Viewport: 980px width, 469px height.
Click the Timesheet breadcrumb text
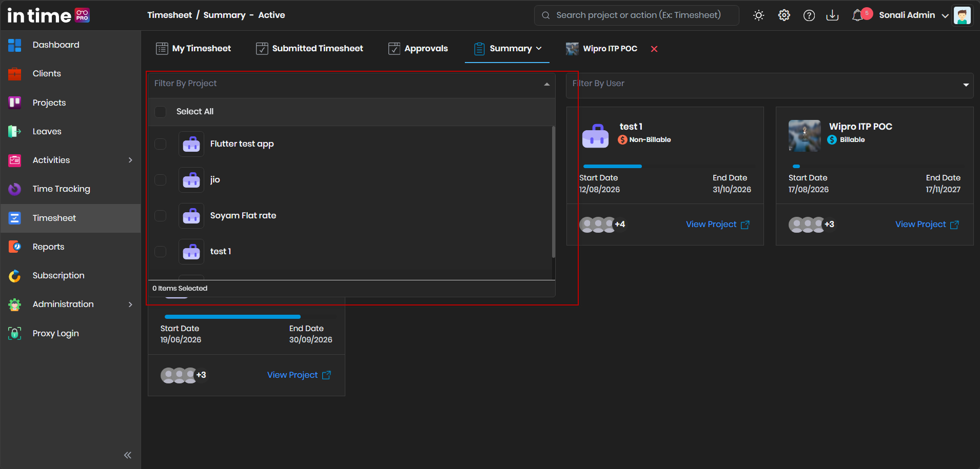[169, 15]
